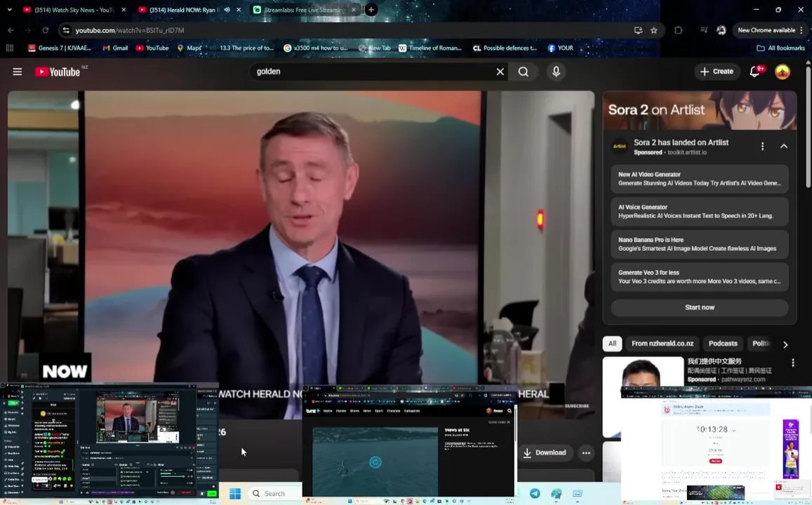812x505 pixels.
Task: Open Telegram from taskbar
Action: (534, 494)
